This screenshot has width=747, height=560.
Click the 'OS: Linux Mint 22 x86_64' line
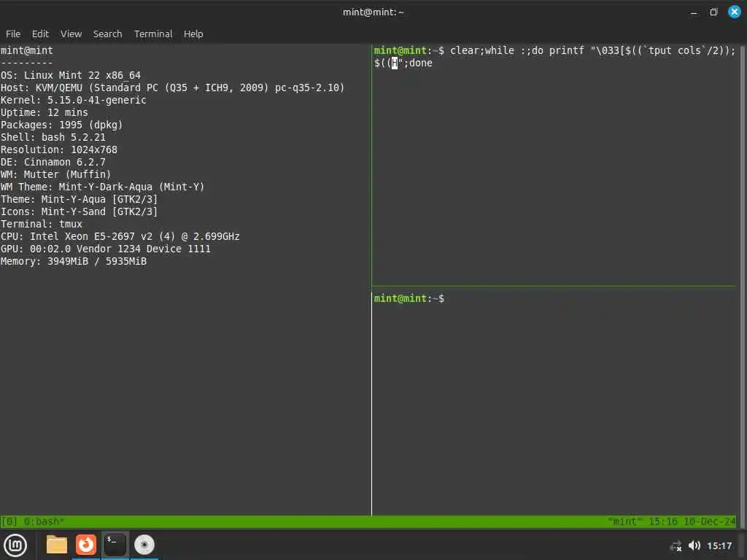pos(71,75)
